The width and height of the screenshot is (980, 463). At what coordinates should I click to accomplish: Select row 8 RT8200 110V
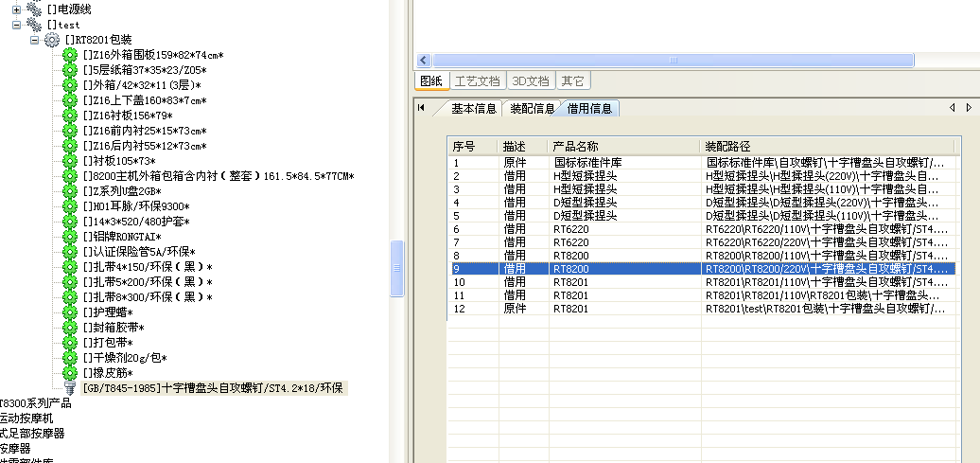click(703, 256)
